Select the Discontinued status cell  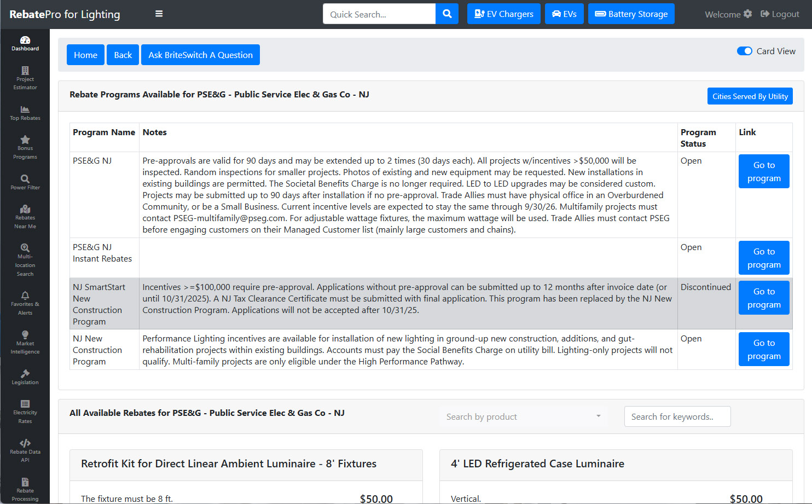[706, 303]
